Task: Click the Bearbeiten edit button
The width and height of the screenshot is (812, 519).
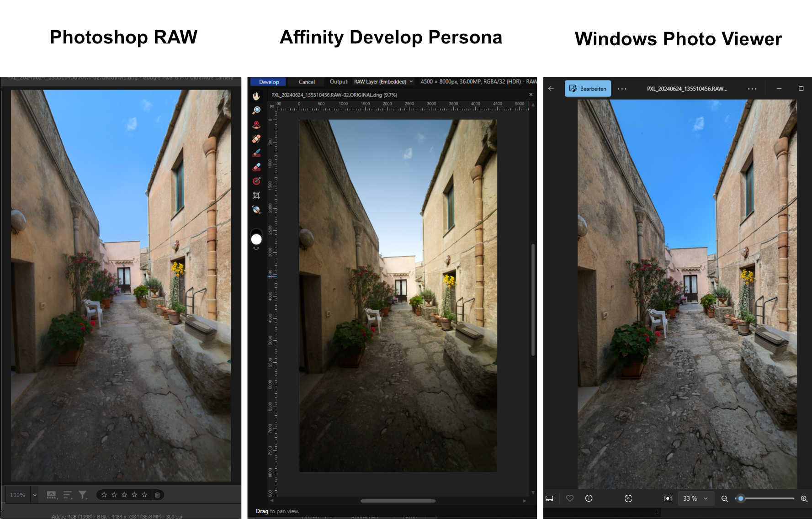Action: pyautogui.click(x=588, y=89)
